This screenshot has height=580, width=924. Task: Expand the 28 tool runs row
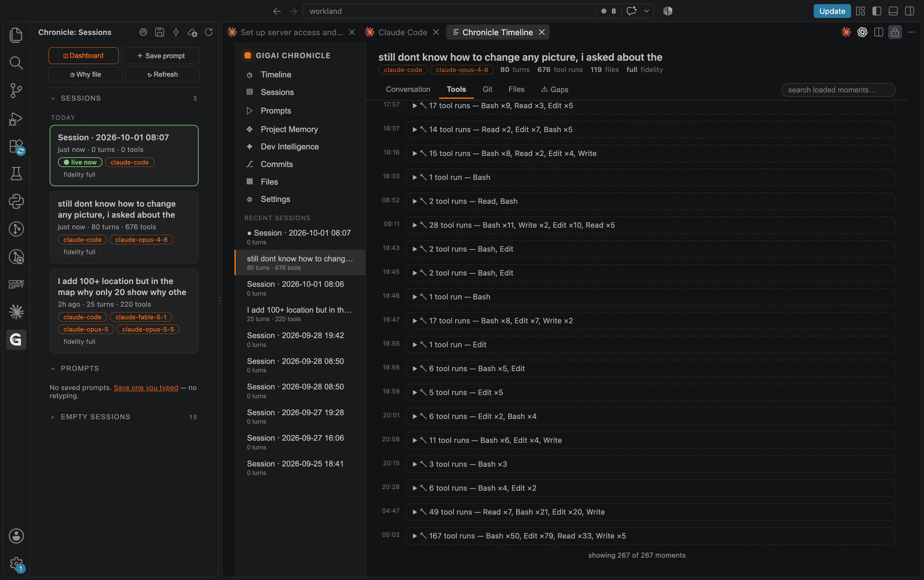pyautogui.click(x=651, y=225)
